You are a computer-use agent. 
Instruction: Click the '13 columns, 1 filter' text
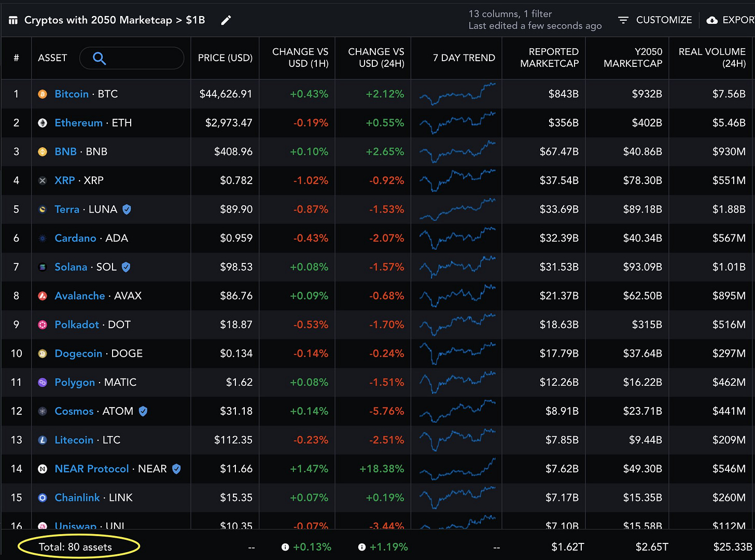click(510, 14)
